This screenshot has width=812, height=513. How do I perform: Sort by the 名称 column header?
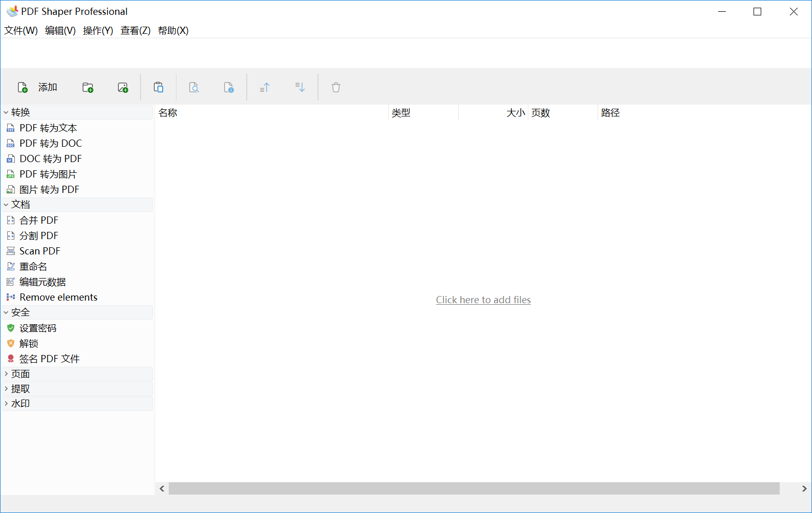click(x=271, y=113)
